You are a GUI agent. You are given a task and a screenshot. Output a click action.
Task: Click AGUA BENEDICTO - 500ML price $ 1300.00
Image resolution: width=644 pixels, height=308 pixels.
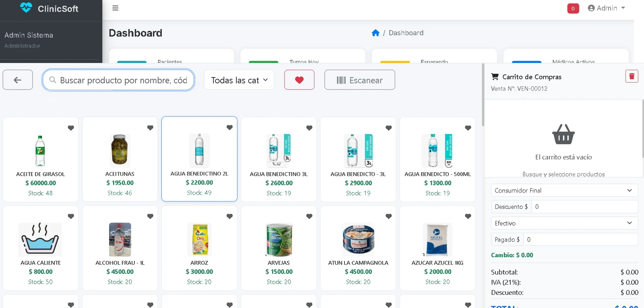coord(438,183)
